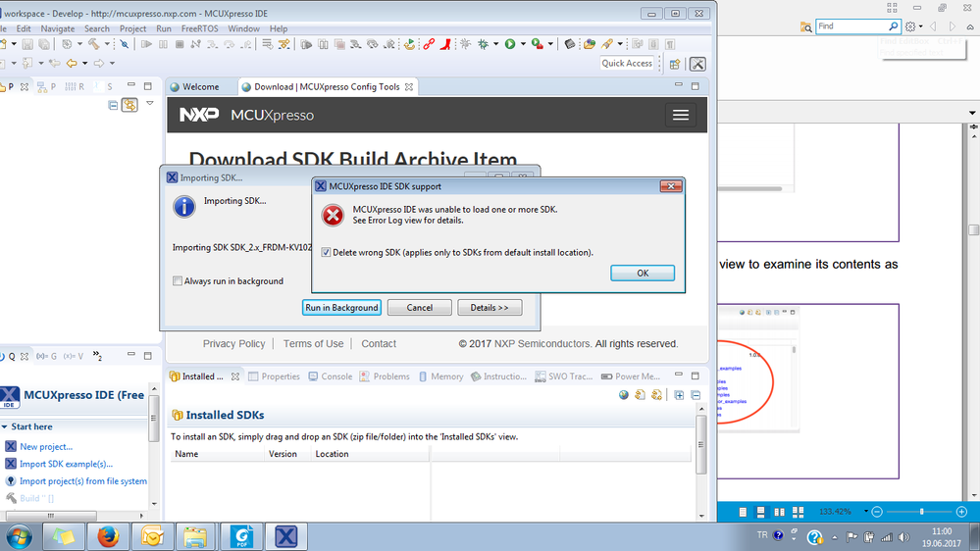Open the Open Perspective icon beside Quick Access
This screenshot has width=980, height=551.
pyautogui.click(x=675, y=64)
